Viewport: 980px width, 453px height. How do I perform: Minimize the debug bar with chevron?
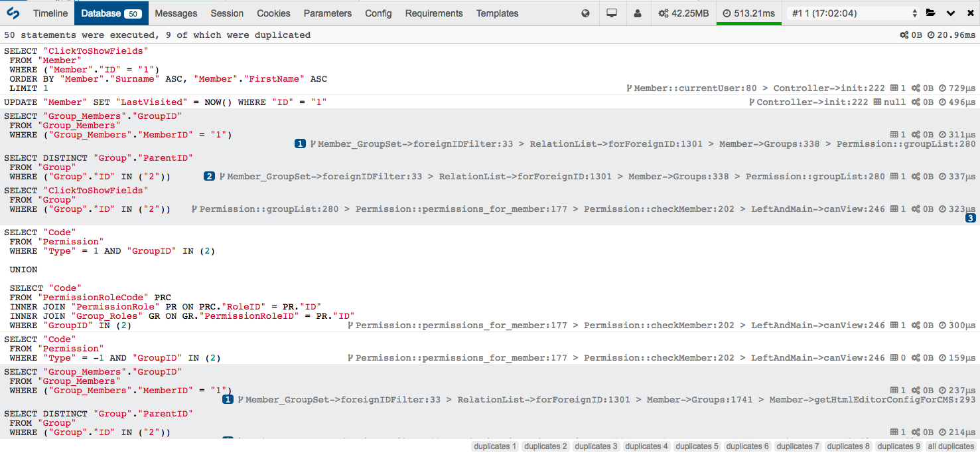click(x=951, y=13)
